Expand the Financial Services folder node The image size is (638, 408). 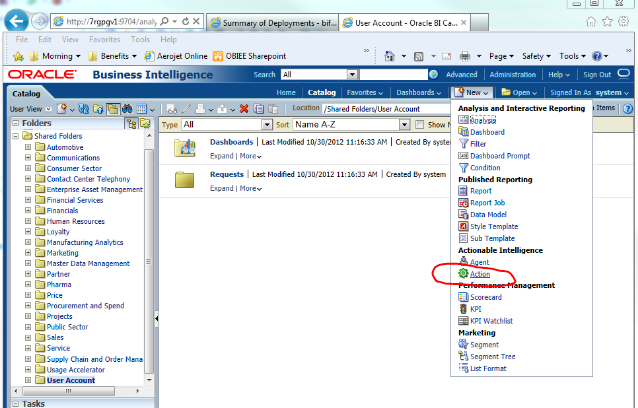coord(28,200)
